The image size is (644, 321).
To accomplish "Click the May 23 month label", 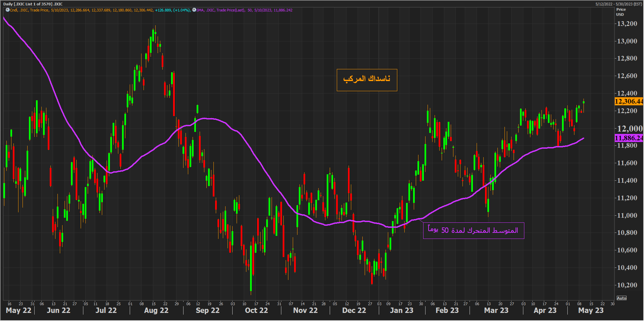I will point(591,311).
